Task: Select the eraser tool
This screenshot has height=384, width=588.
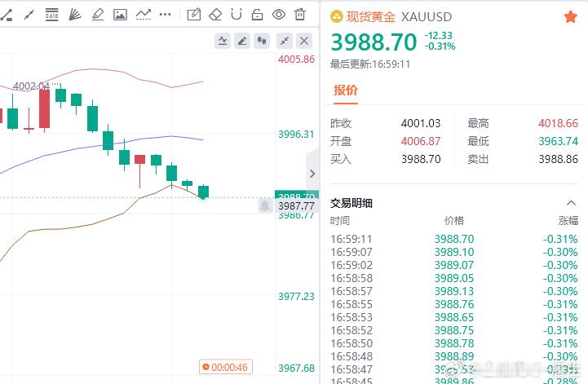Action: (x=215, y=15)
